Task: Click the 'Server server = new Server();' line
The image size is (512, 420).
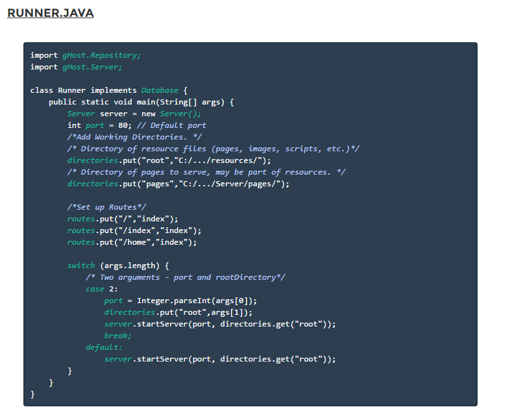Action: pos(134,114)
